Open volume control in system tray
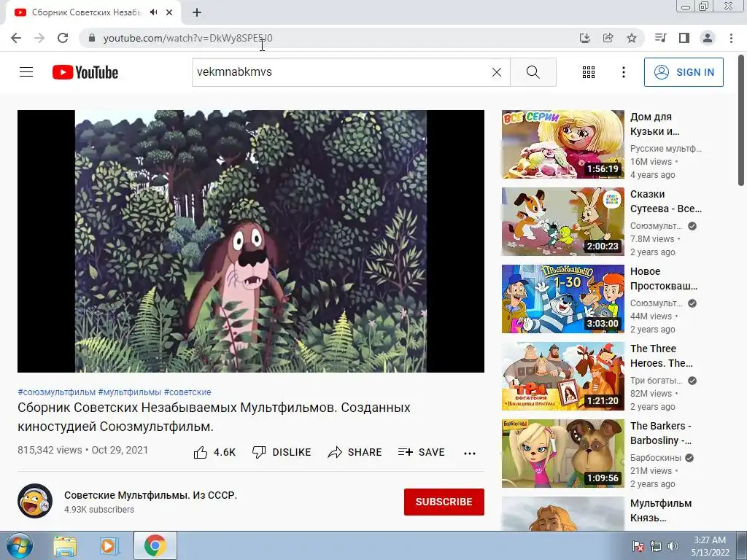 coord(673,546)
